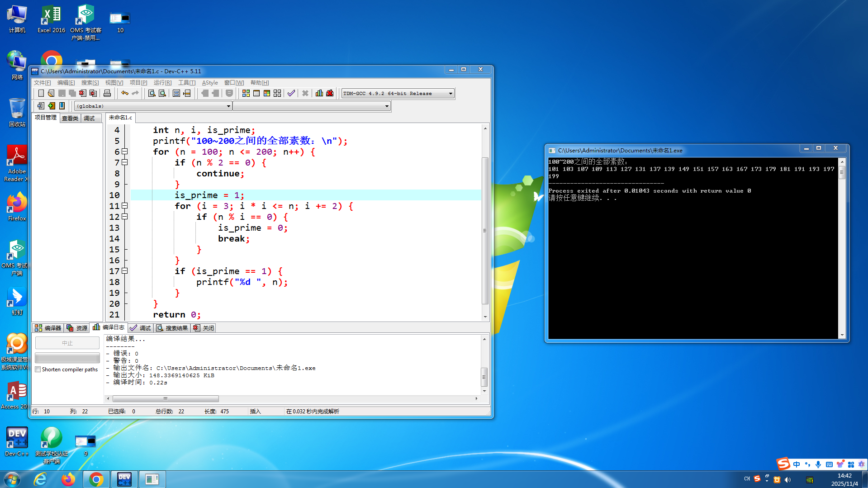Run the program with the Run icon
Screen dimensions: 868x488
(256, 93)
